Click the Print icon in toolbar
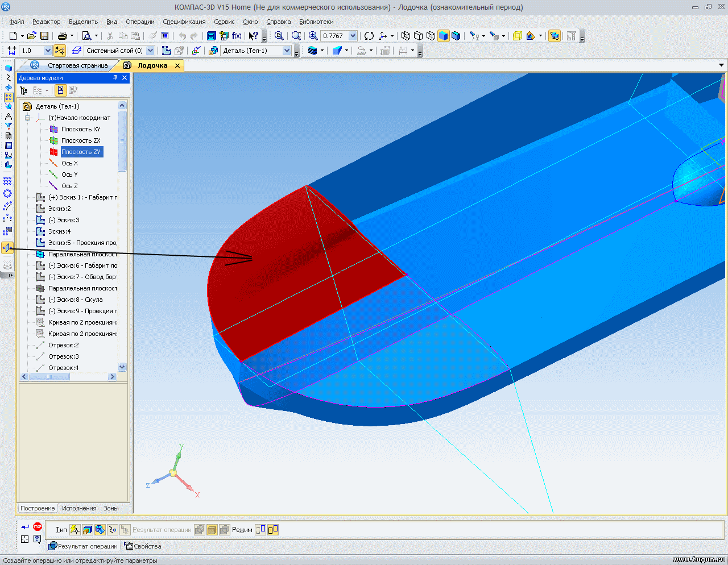Viewport: 728px width, 565px height. [x=63, y=36]
